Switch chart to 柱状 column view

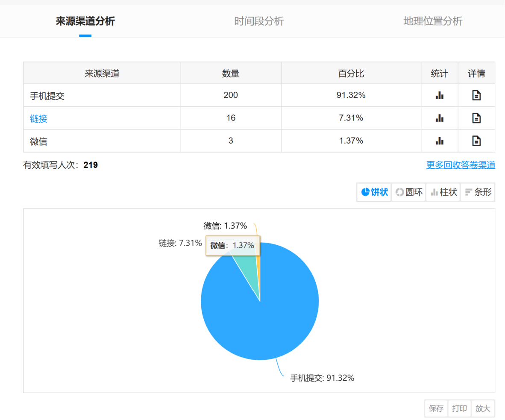click(x=443, y=192)
